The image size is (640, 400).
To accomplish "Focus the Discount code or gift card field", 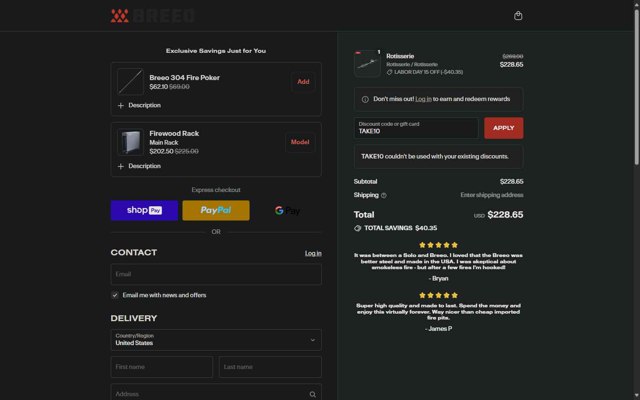I will point(416,128).
